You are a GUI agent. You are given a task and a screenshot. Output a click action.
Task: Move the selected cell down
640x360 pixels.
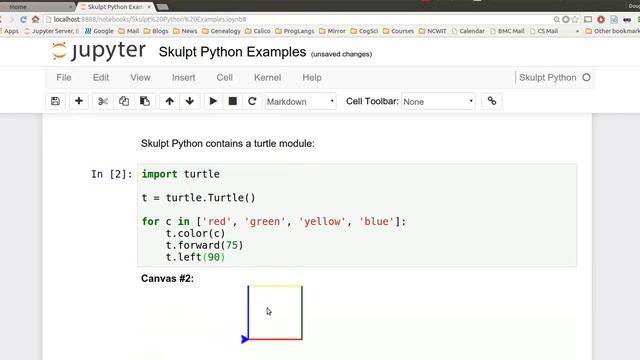[x=190, y=101]
